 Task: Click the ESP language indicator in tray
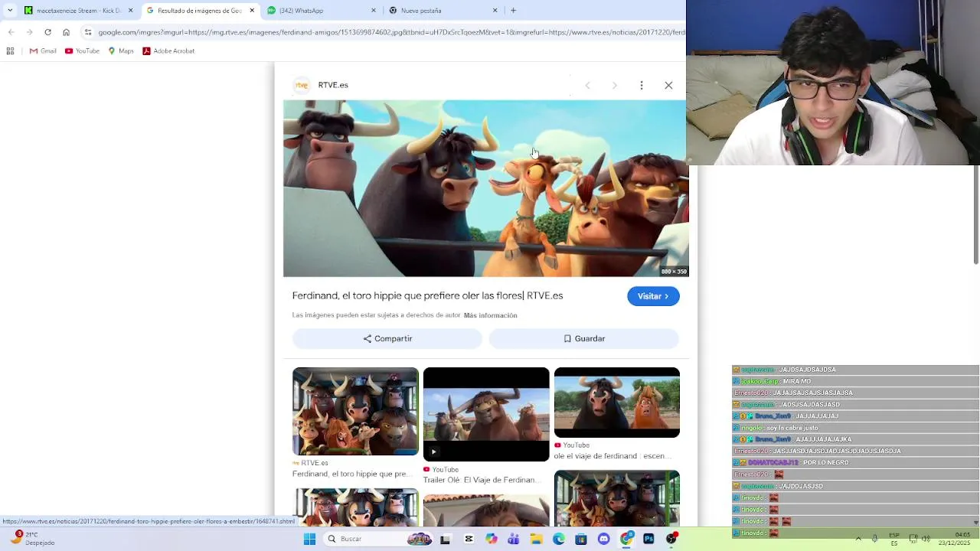coord(894,539)
